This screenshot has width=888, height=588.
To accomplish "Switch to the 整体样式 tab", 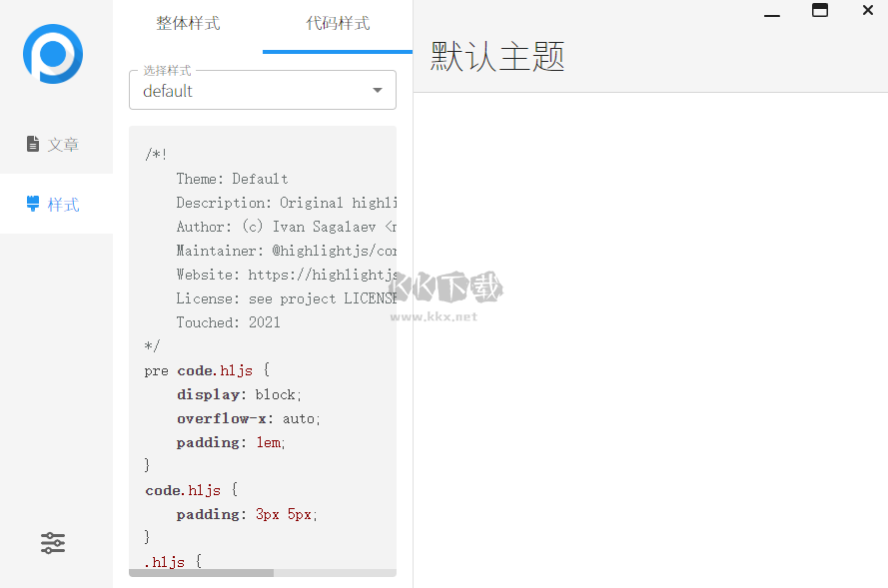I will 188,22.
